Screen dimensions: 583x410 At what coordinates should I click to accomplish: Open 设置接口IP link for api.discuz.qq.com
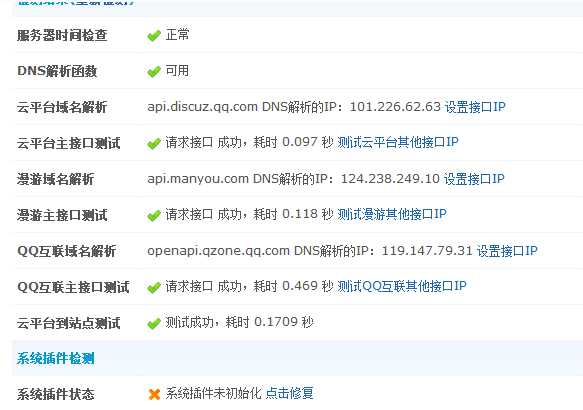[x=475, y=107]
